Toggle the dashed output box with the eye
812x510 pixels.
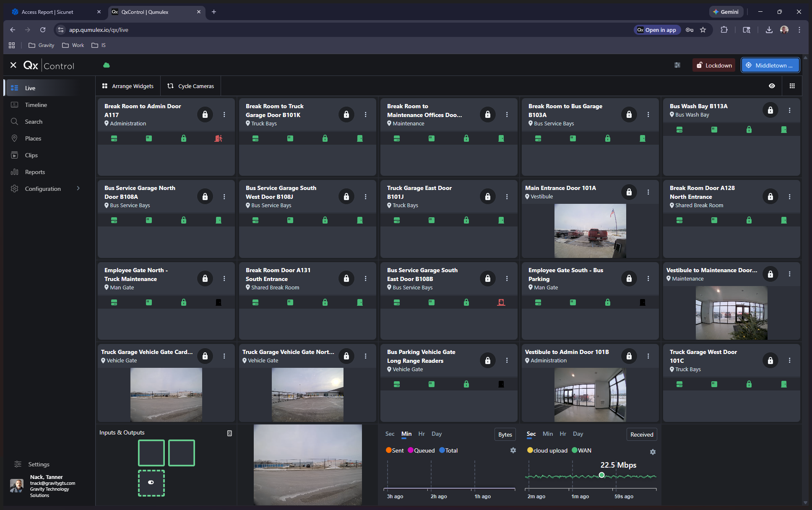tap(151, 483)
